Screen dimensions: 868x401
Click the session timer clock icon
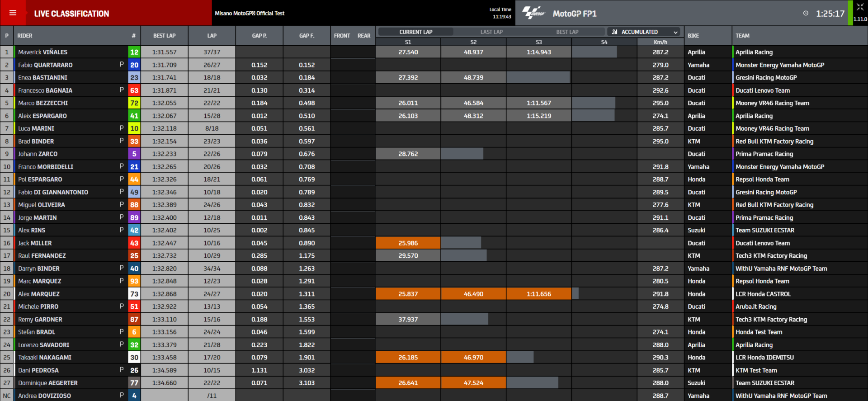tap(806, 14)
